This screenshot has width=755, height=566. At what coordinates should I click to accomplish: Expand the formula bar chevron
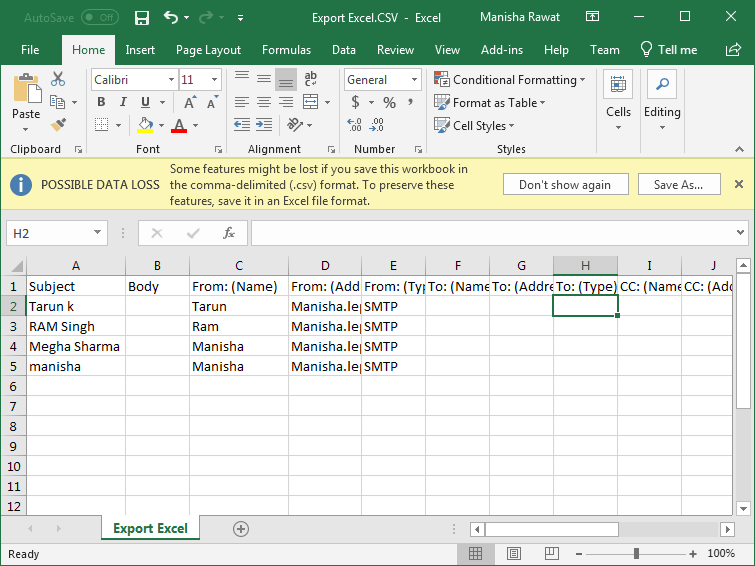tap(741, 233)
